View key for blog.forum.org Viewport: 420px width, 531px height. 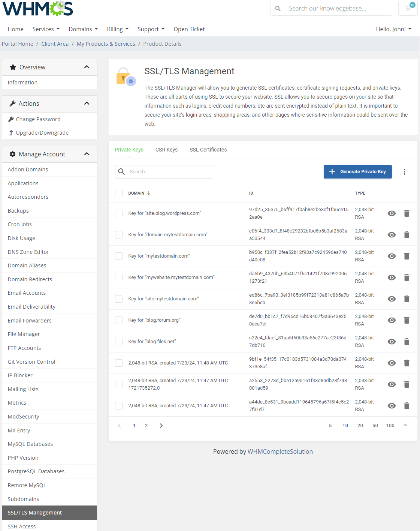point(392,320)
